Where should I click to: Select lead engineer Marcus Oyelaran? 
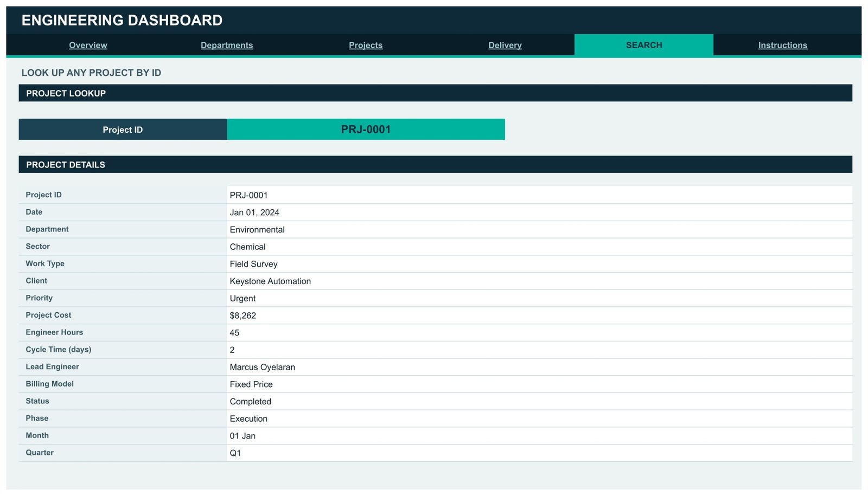[x=263, y=367]
